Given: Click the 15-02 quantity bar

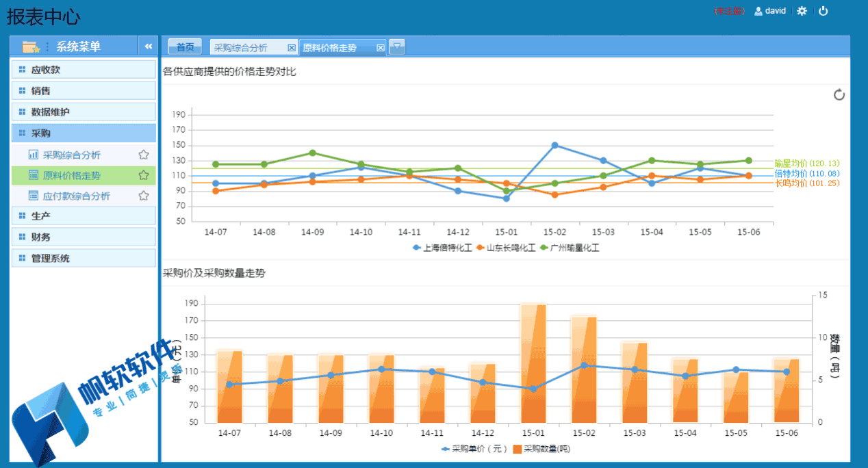Looking at the screenshot, I should click(584, 369).
